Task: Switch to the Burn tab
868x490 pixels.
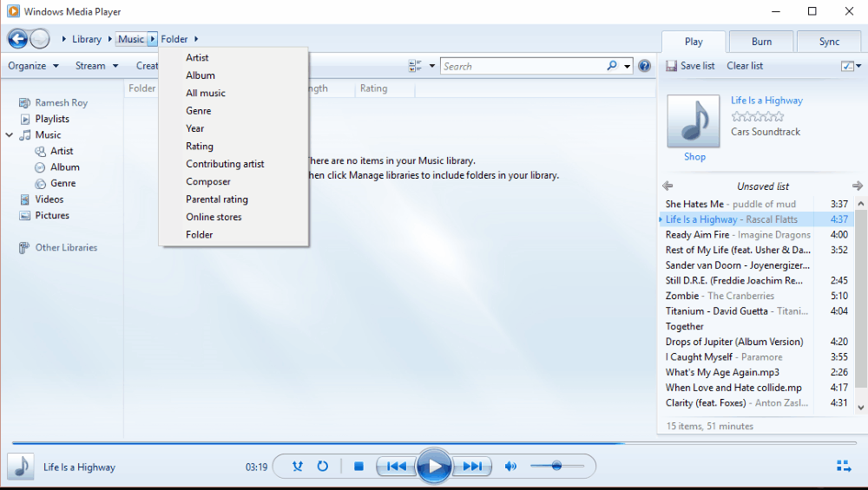Action: pyautogui.click(x=761, y=42)
